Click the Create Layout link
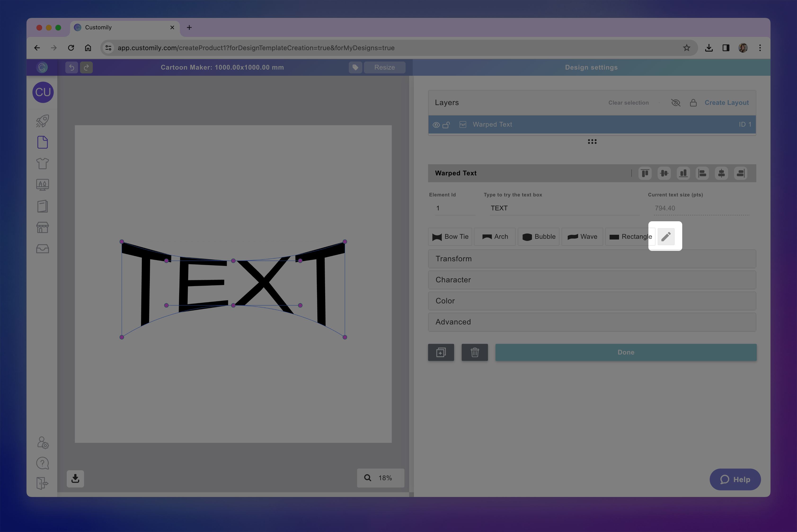 [727, 102]
